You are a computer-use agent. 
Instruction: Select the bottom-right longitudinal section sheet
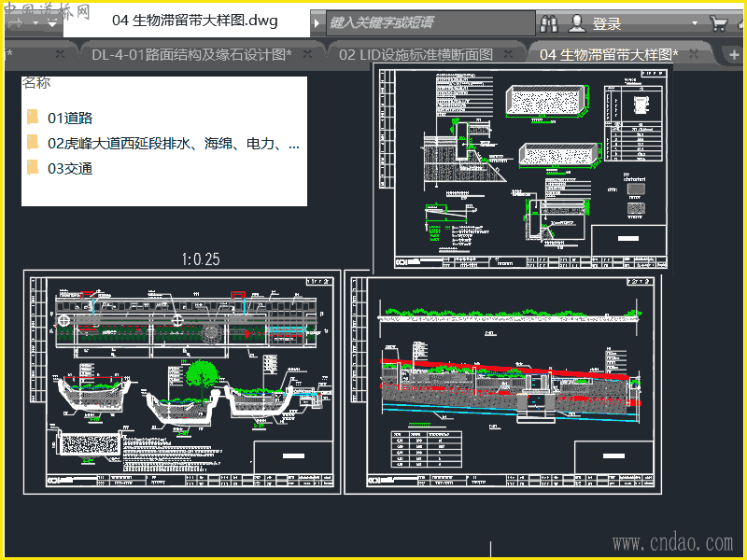tap(502, 382)
